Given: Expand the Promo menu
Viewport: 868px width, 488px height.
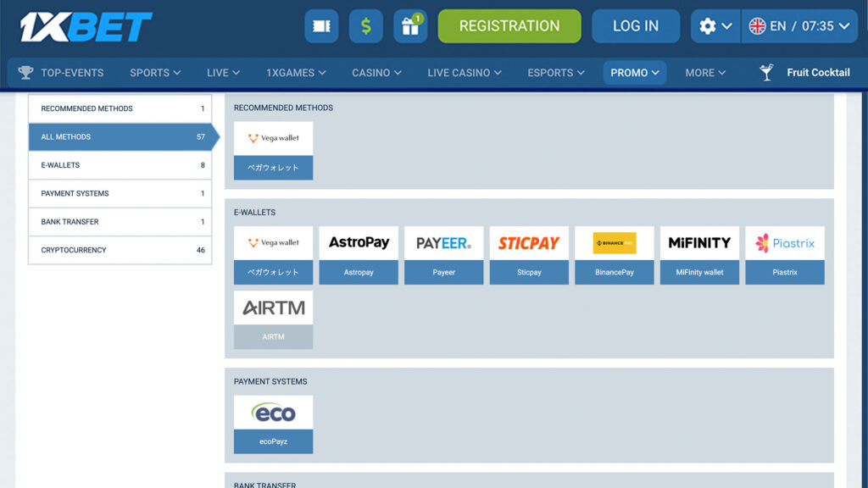Looking at the screenshot, I should click(x=635, y=73).
